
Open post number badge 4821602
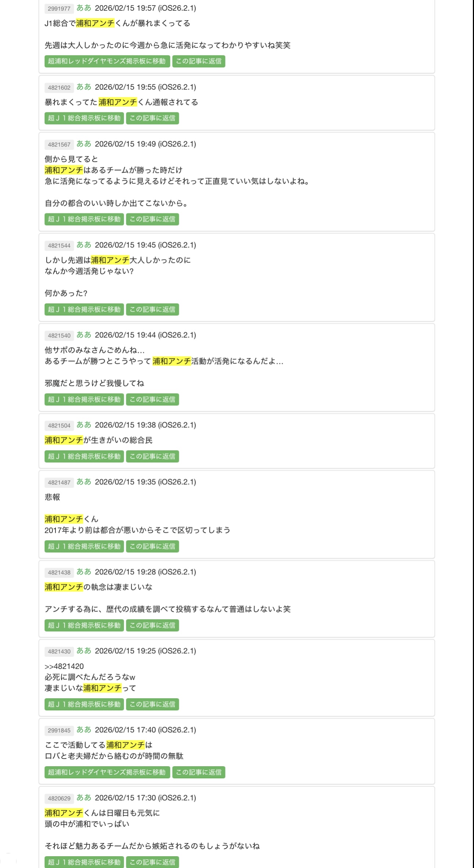tap(59, 87)
